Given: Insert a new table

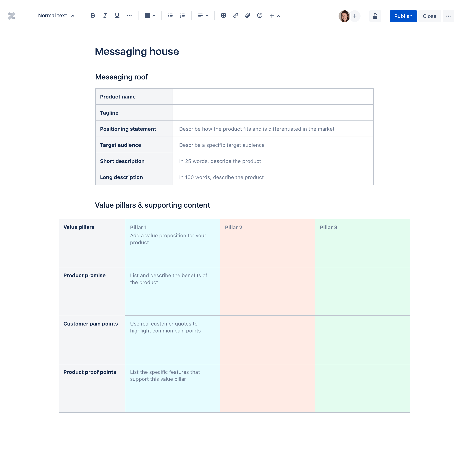Looking at the screenshot, I should click(223, 16).
